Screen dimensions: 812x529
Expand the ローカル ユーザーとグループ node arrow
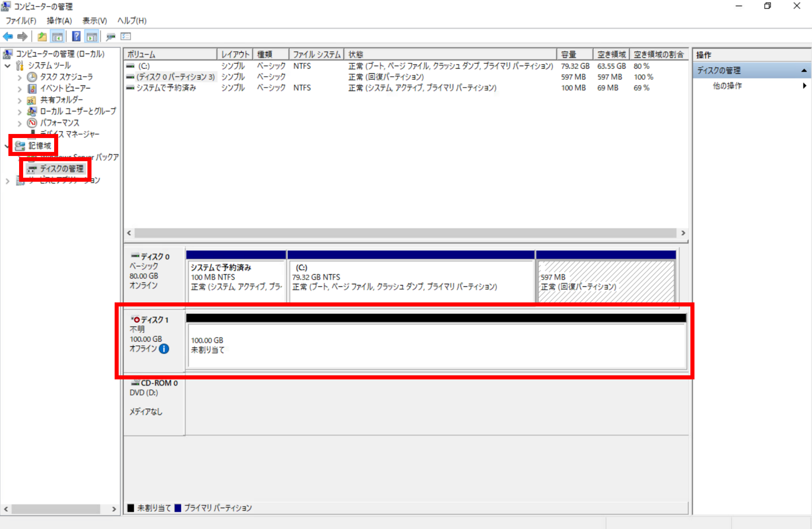click(x=19, y=112)
